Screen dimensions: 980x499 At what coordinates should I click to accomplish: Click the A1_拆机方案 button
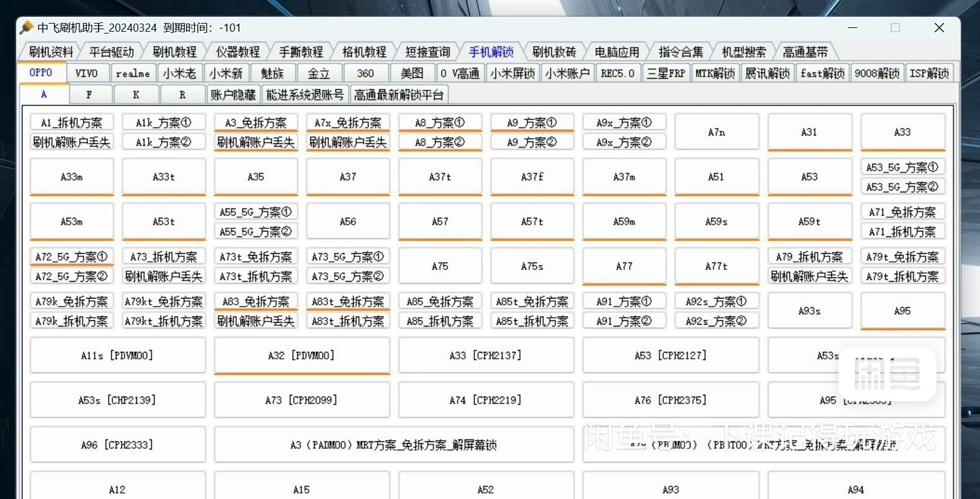pyautogui.click(x=71, y=123)
